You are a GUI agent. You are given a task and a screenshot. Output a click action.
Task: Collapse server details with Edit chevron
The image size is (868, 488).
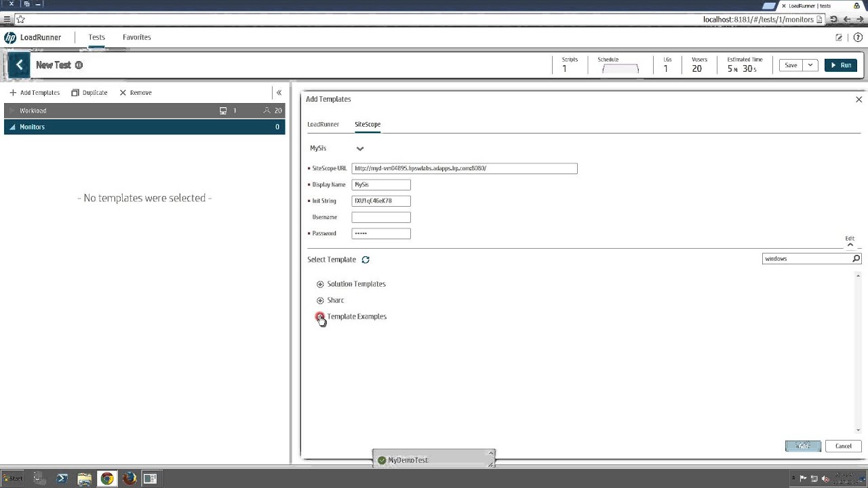tap(850, 245)
